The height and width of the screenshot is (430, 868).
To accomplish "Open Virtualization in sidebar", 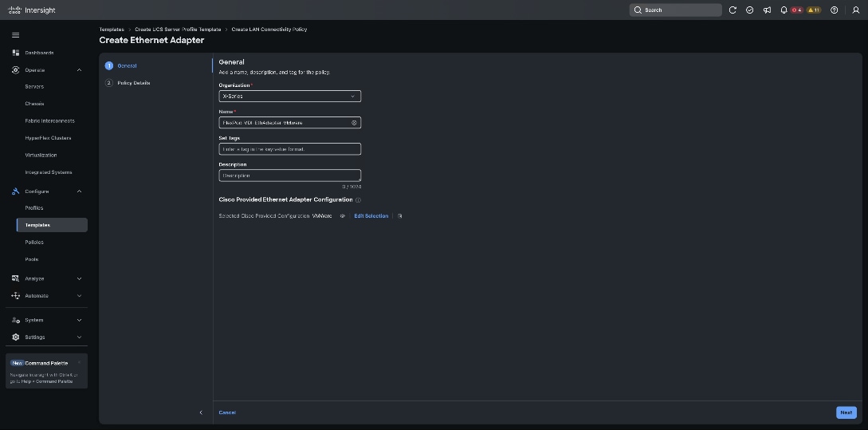I will pyautogui.click(x=41, y=155).
